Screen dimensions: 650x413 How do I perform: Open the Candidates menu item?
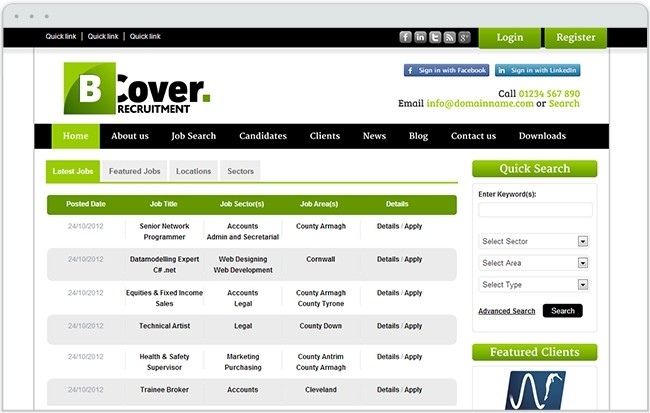[263, 136]
